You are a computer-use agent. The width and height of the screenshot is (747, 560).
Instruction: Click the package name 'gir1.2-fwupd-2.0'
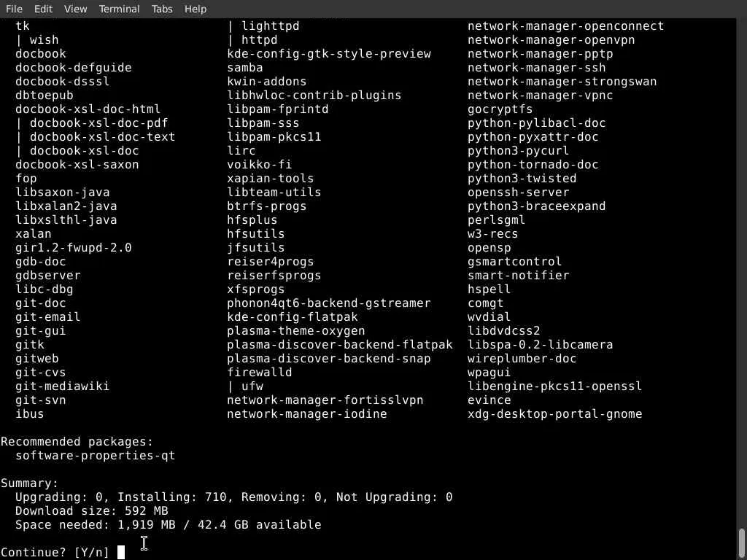pos(74,248)
